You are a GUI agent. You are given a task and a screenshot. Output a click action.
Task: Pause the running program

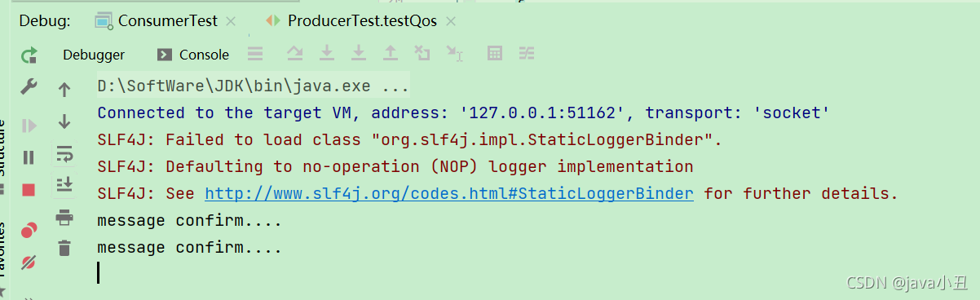[x=29, y=157]
